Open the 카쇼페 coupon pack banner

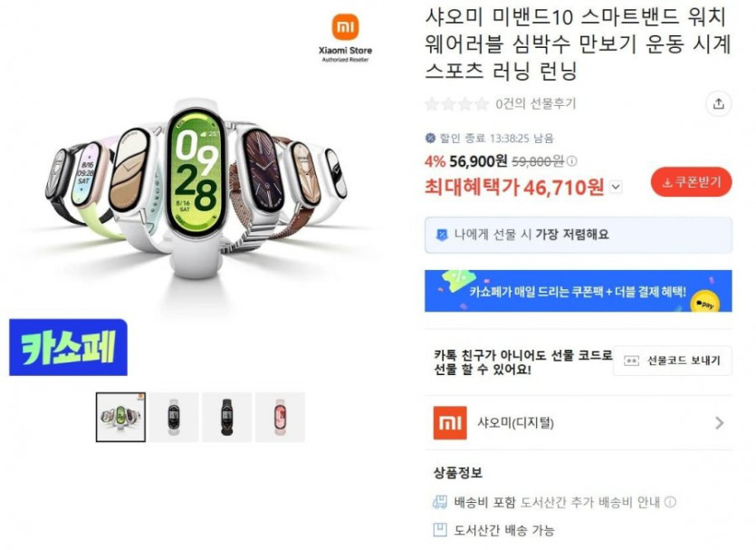click(578, 291)
